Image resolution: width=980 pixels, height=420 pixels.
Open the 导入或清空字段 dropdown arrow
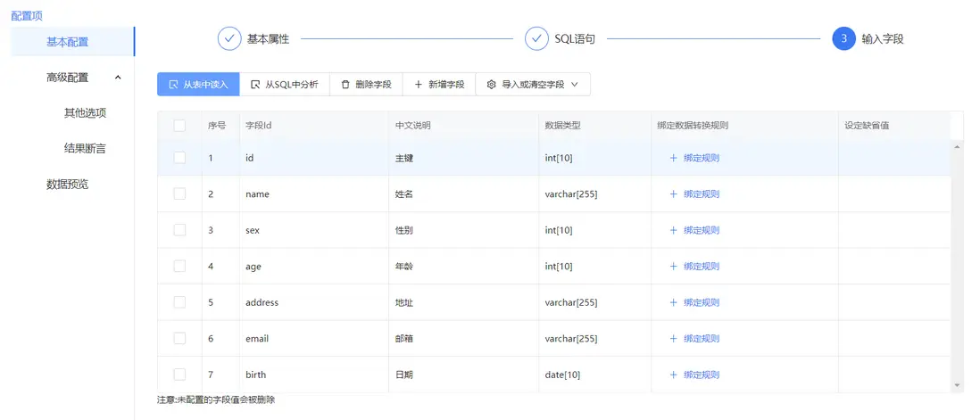[x=575, y=85]
